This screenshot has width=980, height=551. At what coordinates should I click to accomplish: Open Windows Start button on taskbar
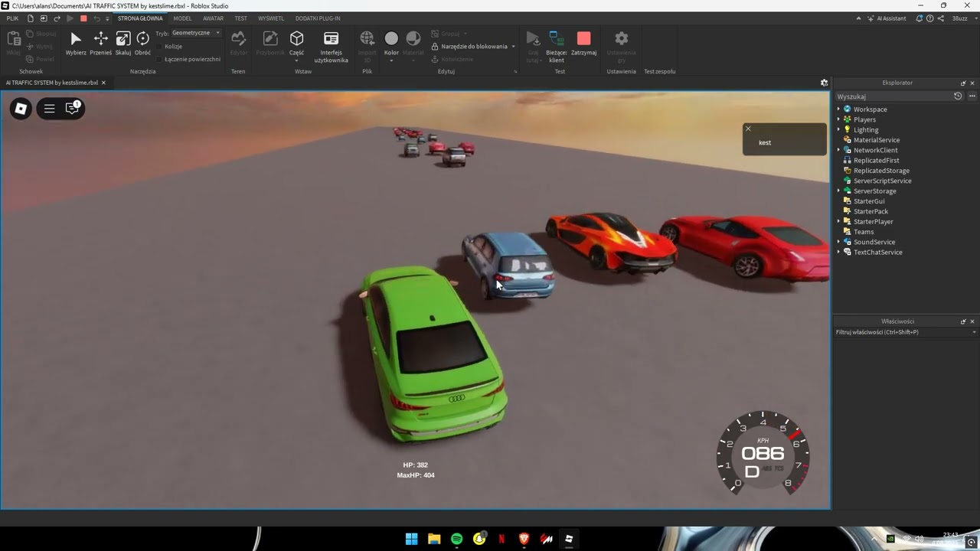(411, 539)
